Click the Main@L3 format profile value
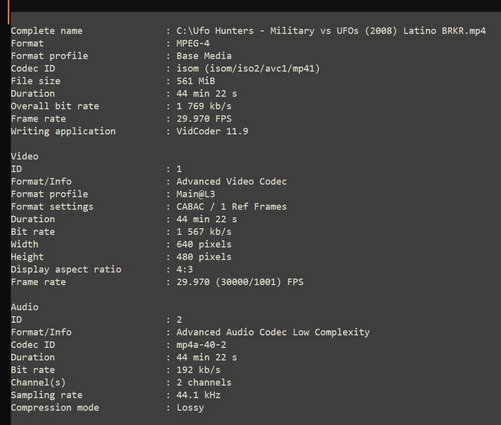Image resolution: width=501 pixels, height=425 pixels. click(196, 194)
